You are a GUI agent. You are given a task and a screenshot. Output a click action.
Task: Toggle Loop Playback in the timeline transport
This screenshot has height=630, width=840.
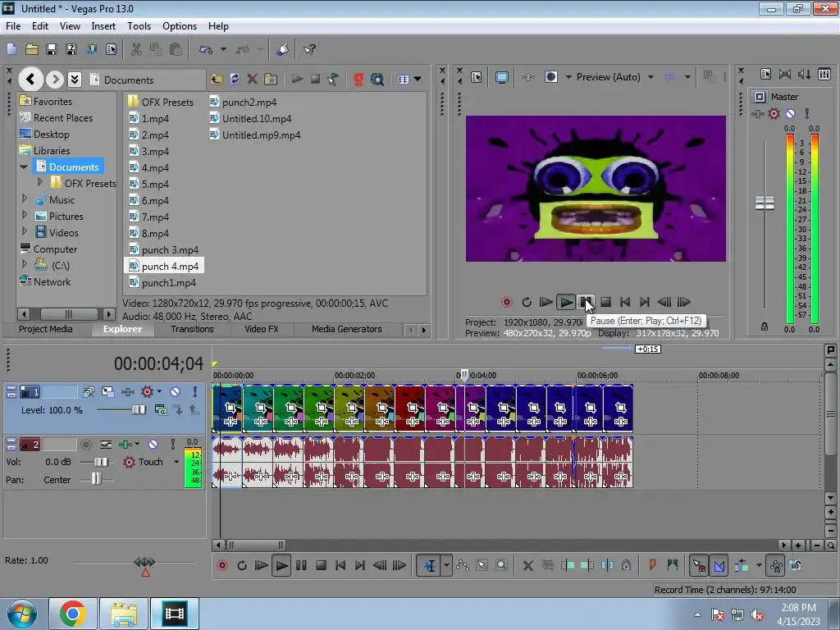242,565
